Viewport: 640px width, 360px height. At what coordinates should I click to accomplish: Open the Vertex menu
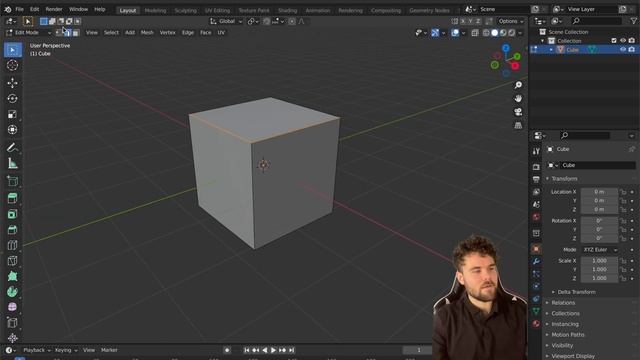click(167, 33)
